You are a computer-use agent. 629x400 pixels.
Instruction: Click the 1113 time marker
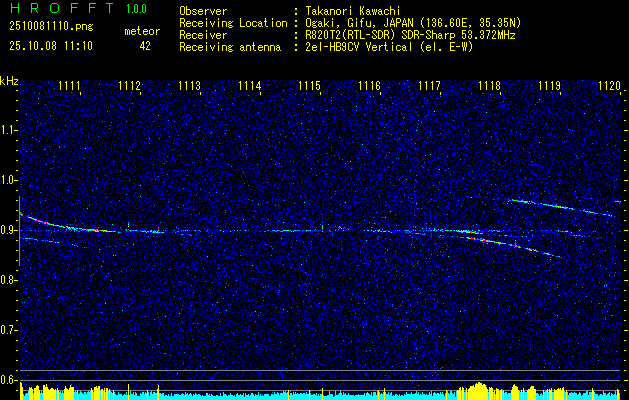(189, 86)
